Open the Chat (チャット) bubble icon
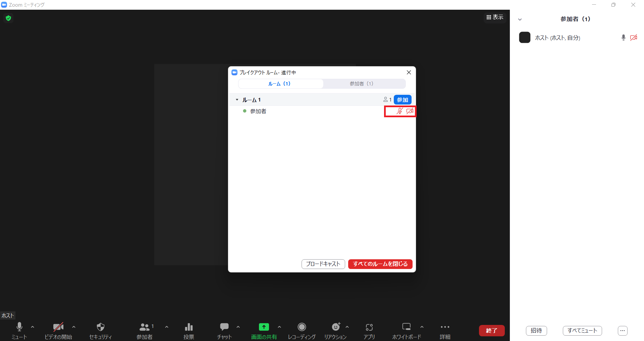This screenshot has height=341, width=644. tap(224, 327)
